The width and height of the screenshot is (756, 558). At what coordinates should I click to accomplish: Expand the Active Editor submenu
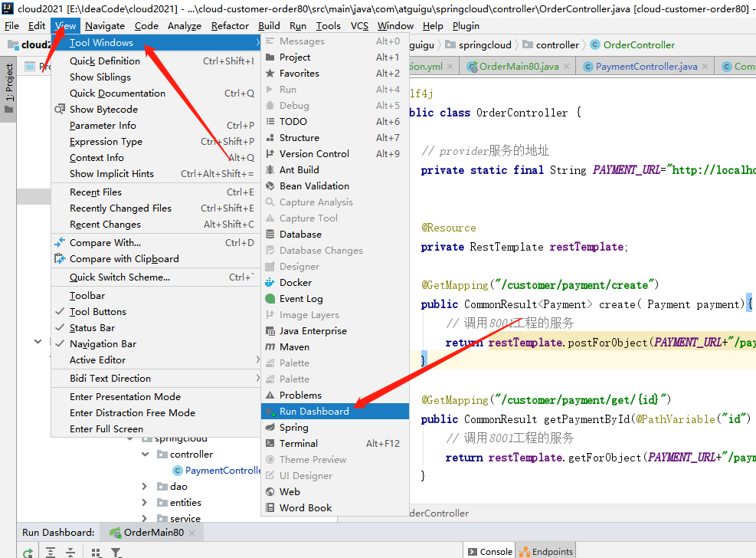coord(155,359)
